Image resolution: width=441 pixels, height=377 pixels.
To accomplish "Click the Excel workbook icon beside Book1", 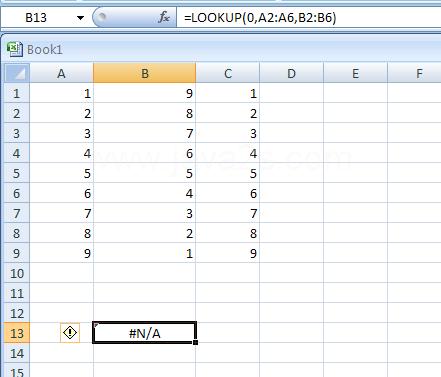I will (x=14, y=49).
